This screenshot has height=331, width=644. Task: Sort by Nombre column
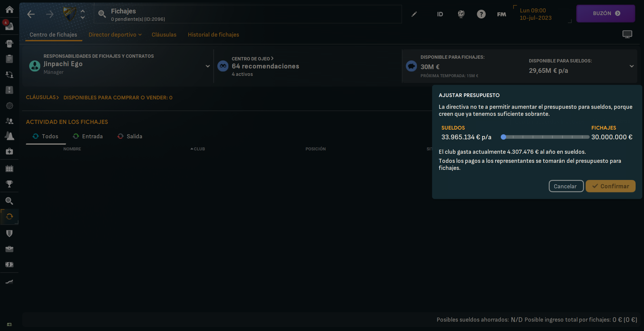tap(72, 149)
